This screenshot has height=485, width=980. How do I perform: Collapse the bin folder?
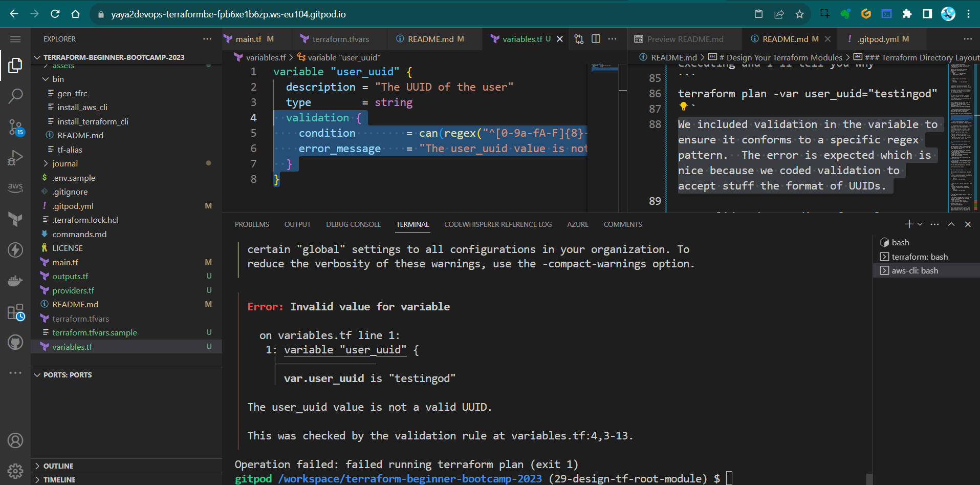pyautogui.click(x=58, y=79)
